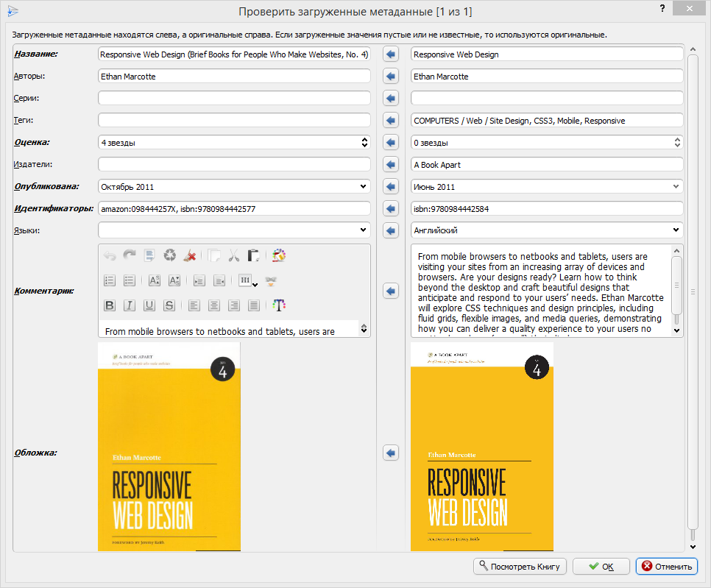Screen dimensions: 711x588
Task: Remove formatting with the broom icon
Action: pyautogui.click(x=190, y=255)
